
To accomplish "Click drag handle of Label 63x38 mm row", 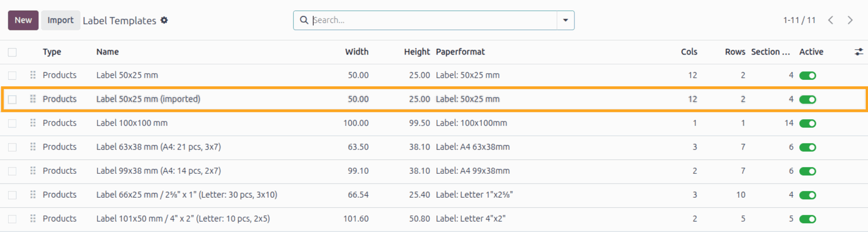I will (x=33, y=147).
